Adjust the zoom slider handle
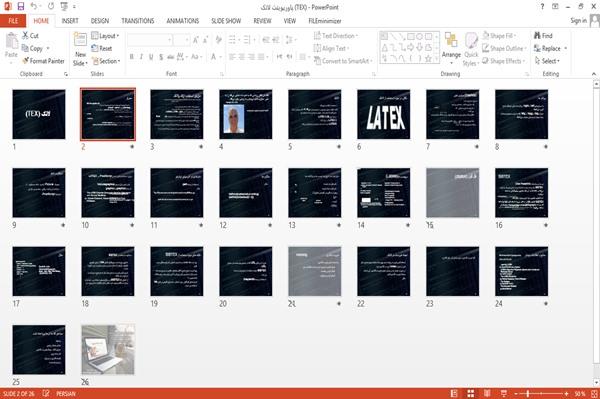Image resolution: width=600 pixels, height=399 pixels. 528,393
